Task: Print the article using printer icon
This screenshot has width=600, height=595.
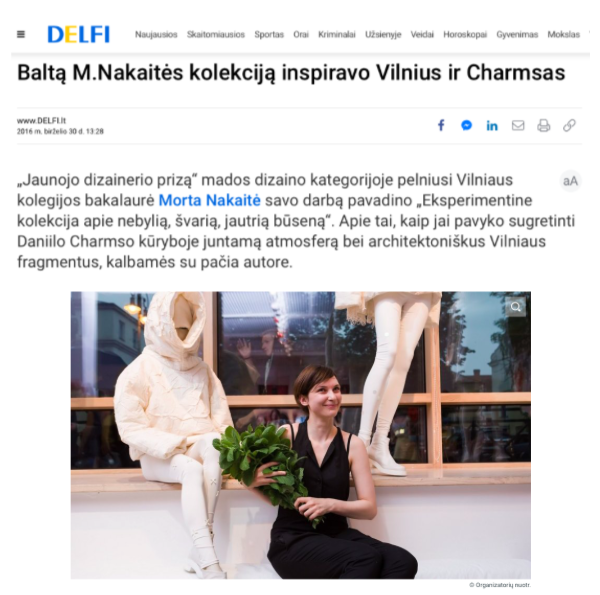Action: click(544, 125)
